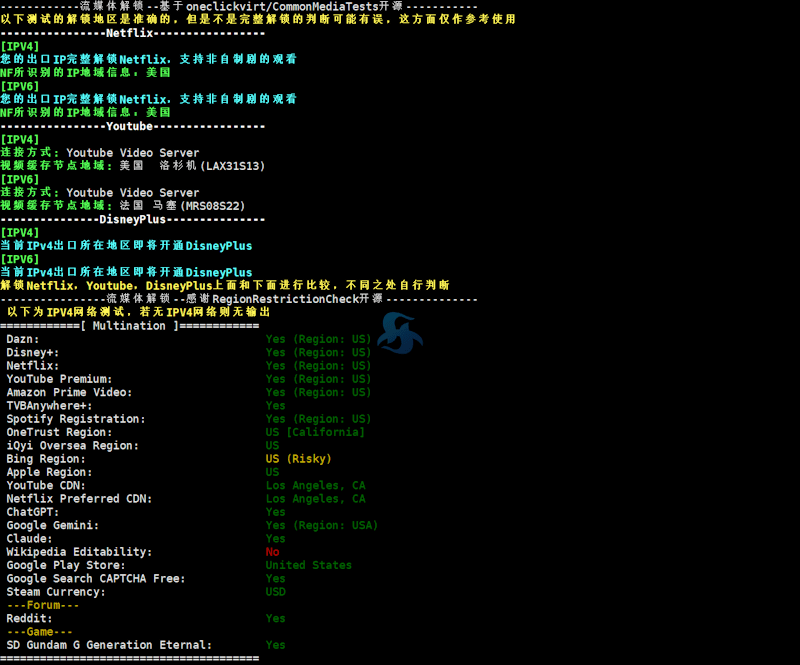Screen dimensions: 800x665
Task: Click the yellow '---Forum---' subheading
Action: [43, 605]
